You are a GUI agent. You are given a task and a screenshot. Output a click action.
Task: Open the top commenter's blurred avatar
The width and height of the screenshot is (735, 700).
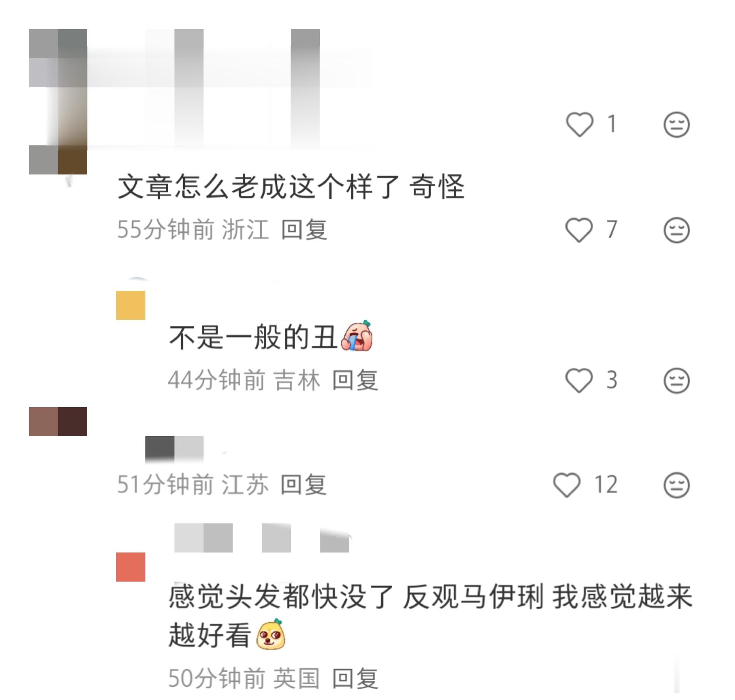click(x=58, y=102)
